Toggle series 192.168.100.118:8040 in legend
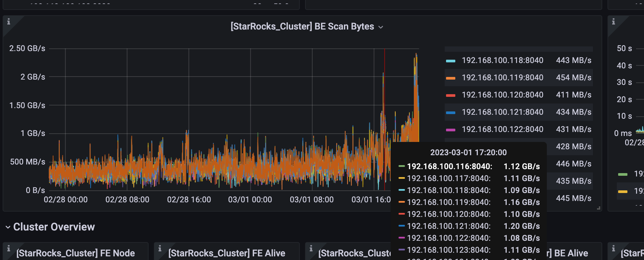This screenshot has width=644, height=260. pyautogui.click(x=502, y=60)
